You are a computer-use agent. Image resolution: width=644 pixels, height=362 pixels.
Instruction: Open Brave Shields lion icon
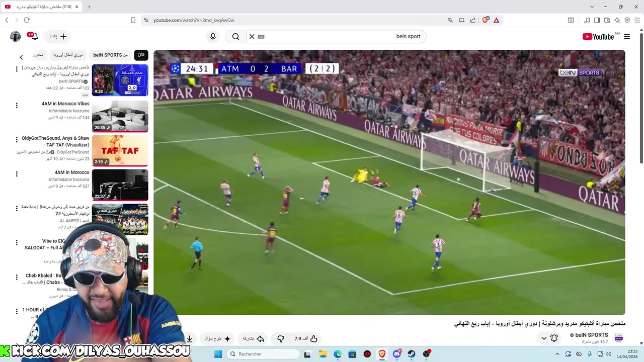click(x=486, y=20)
